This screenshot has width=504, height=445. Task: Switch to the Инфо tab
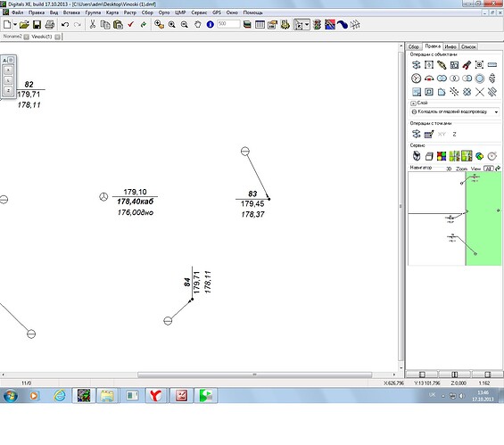pyautogui.click(x=450, y=47)
